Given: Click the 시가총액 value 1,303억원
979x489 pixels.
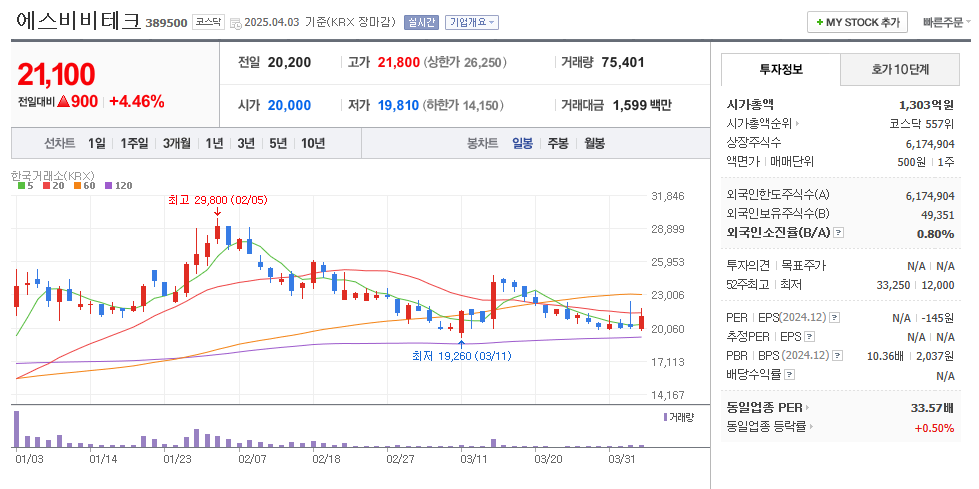Looking at the screenshot, I should pos(927,105).
